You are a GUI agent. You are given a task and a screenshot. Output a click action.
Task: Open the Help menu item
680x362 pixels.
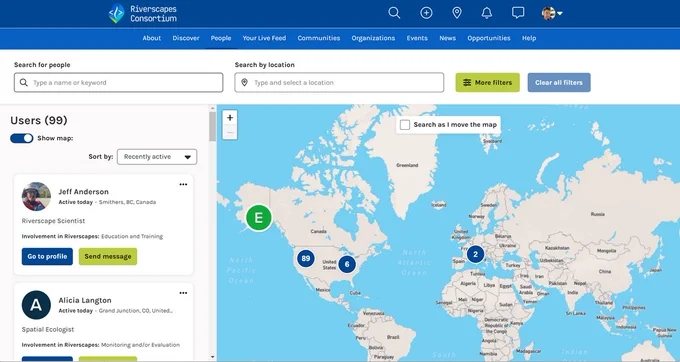point(529,38)
